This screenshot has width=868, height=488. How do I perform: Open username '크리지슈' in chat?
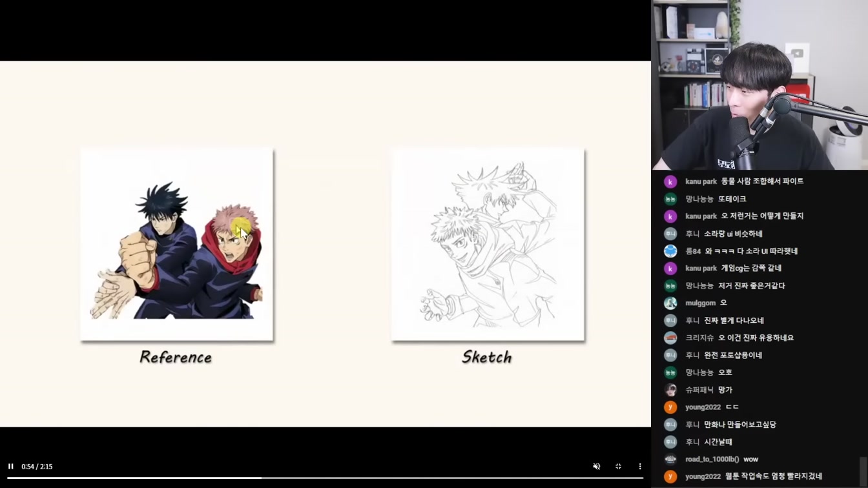tap(699, 338)
